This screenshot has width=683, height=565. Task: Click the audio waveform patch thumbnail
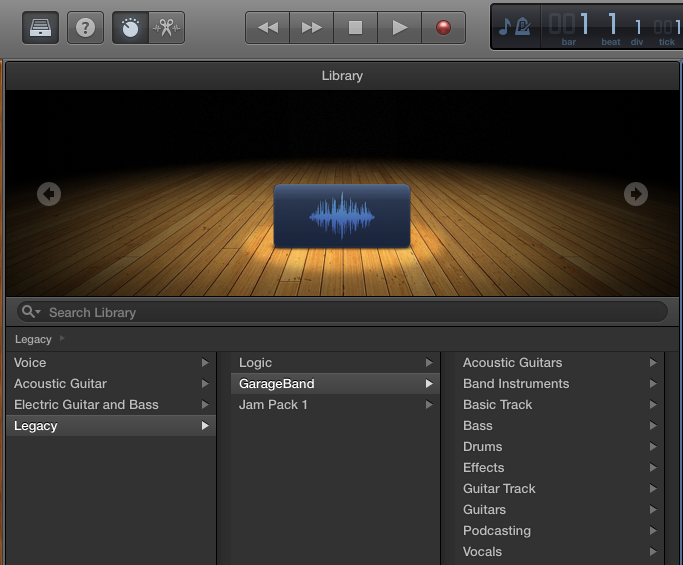(342, 216)
